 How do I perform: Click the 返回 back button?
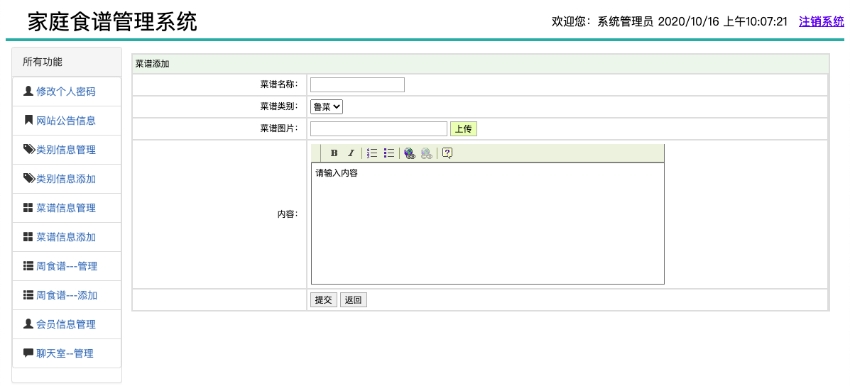[353, 300]
